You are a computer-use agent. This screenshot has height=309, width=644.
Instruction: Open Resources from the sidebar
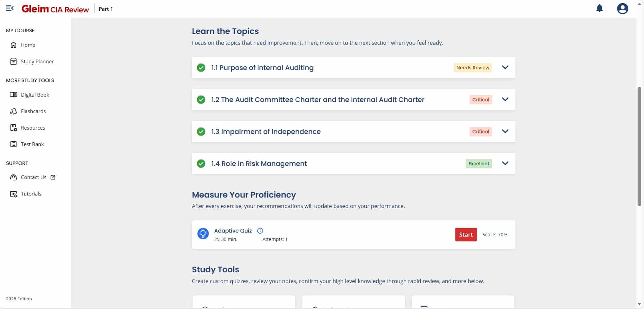[x=33, y=128]
